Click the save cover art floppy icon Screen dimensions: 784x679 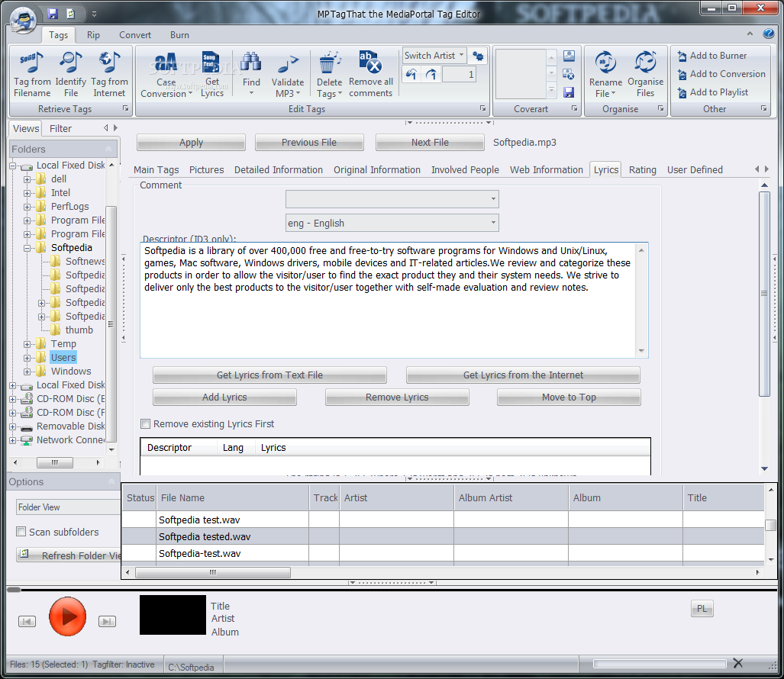[x=569, y=92]
